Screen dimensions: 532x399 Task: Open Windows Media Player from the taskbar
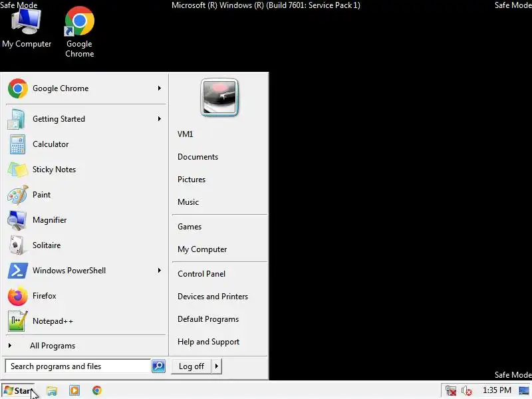point(74,390)
